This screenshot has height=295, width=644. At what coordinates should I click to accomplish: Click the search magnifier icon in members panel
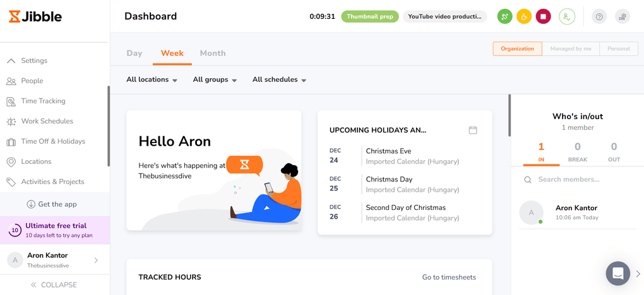point(528,180)
